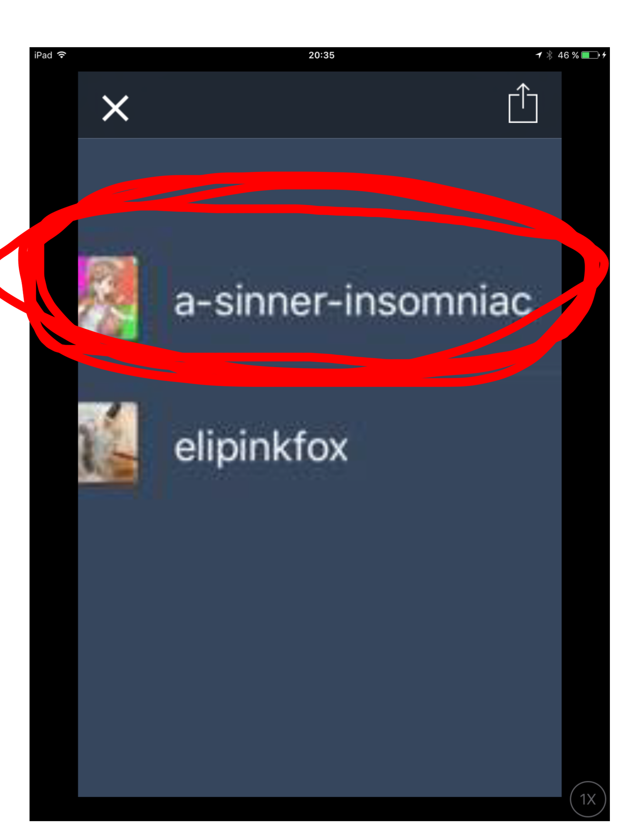Tap the 1X zoom button
The height and width of the screenshot is (840, 630).
pos(588,799)
